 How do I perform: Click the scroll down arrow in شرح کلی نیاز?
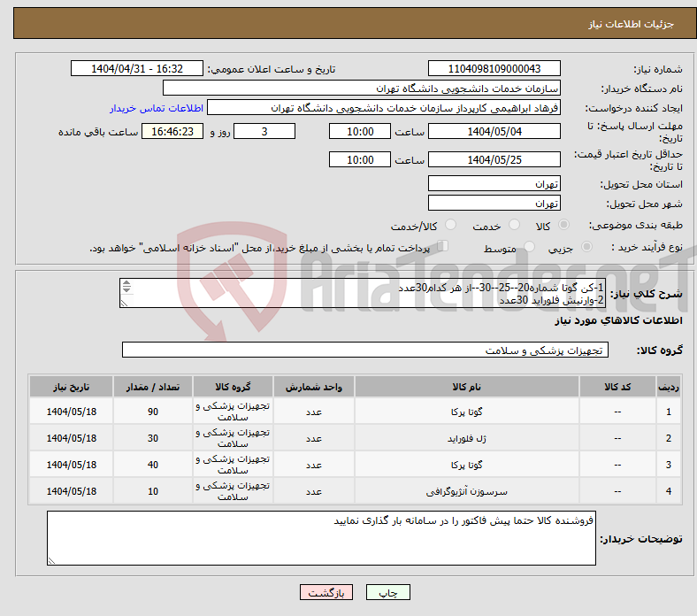pyautogui.click(x=126, y=301)
